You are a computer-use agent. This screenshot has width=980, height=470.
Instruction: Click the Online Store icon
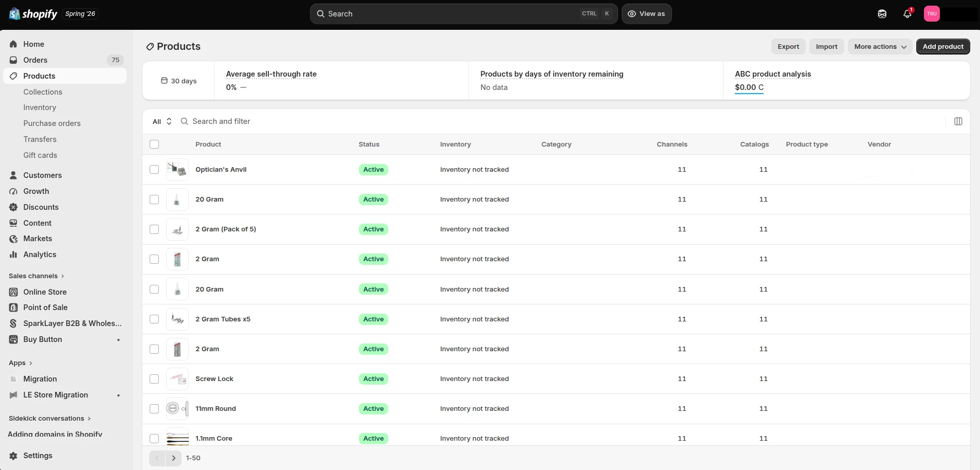pos(13,292)
